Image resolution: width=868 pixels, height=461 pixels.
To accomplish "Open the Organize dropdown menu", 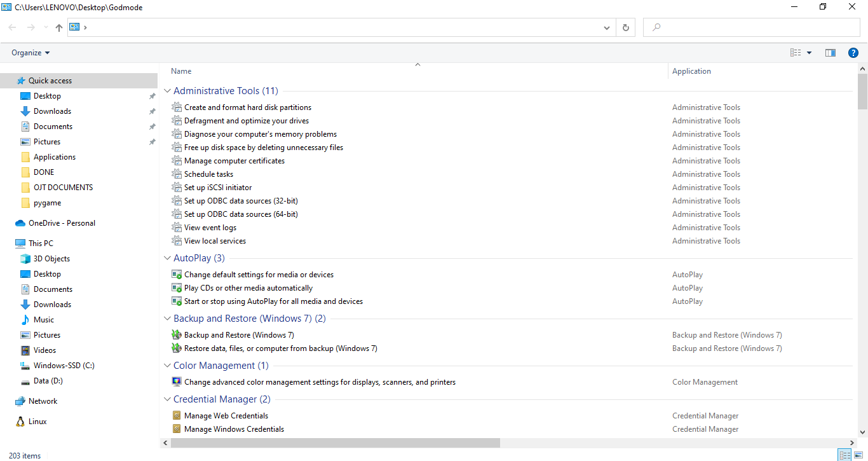I will (x=31, y=53).
